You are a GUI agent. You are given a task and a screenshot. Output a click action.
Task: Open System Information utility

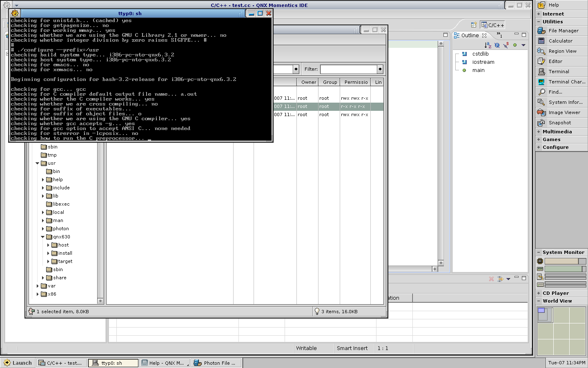[561, 102]
